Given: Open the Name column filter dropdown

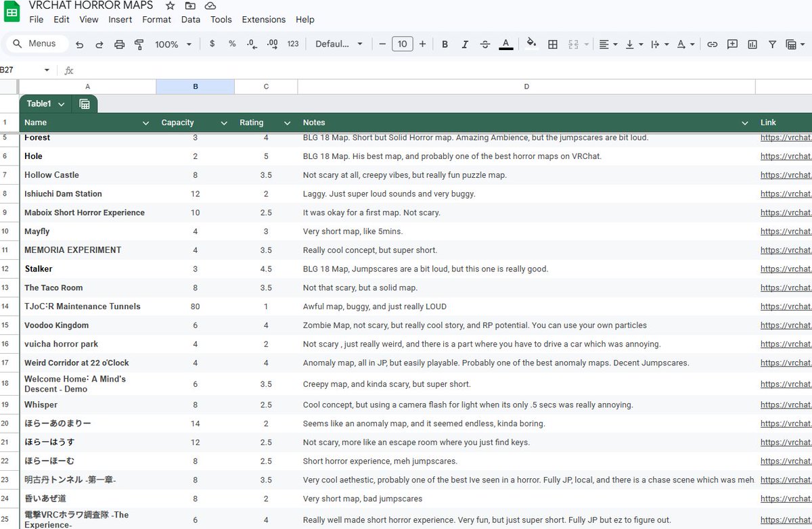Looking at the screenshot, I should (x=145, y=123).
